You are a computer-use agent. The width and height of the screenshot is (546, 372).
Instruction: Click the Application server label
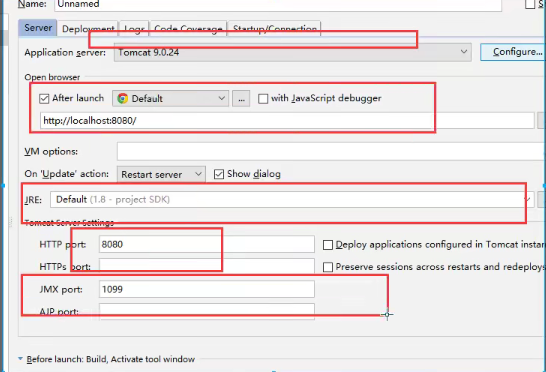pyautogui.click(x=65, y=53)
